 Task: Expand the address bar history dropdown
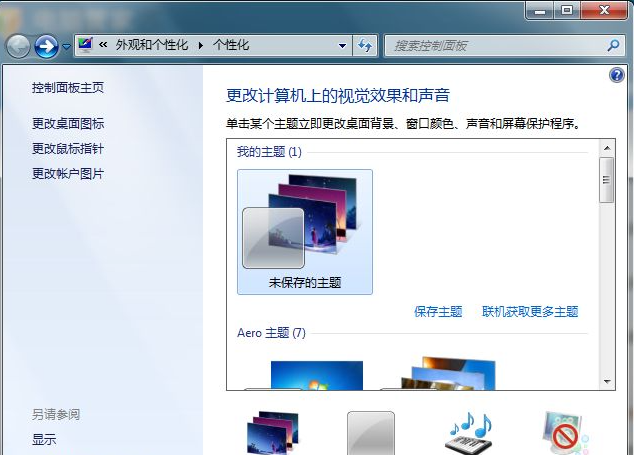(x=341, y=46)
